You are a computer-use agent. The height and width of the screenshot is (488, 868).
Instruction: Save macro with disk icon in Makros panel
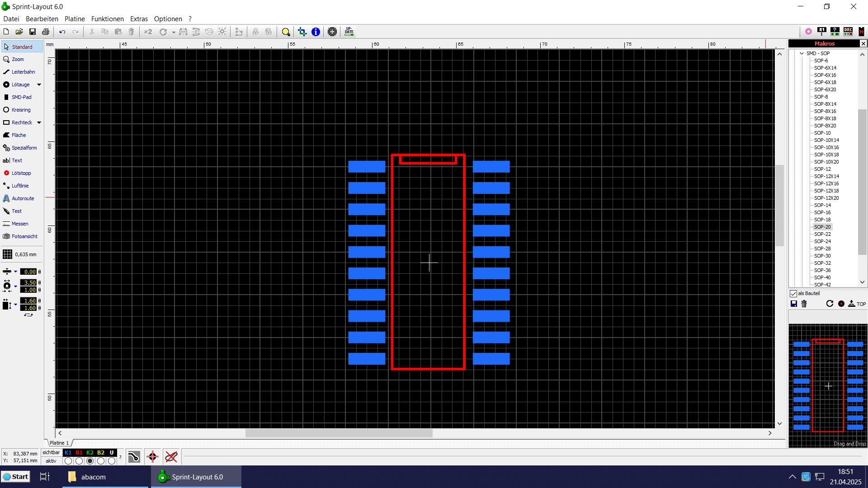pyautogui.click(x=794, y=304)
